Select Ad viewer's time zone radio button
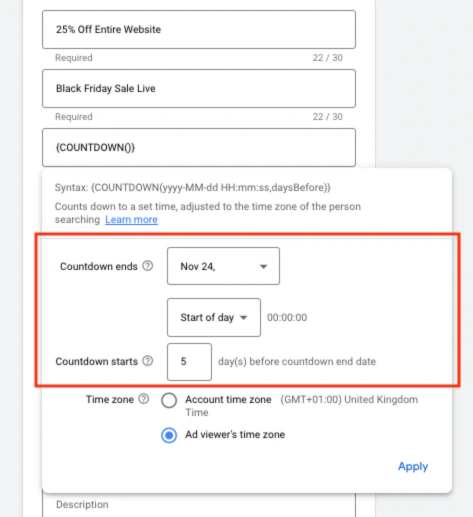473x517 pixels. pyautogui.click(x=169, y=435)
